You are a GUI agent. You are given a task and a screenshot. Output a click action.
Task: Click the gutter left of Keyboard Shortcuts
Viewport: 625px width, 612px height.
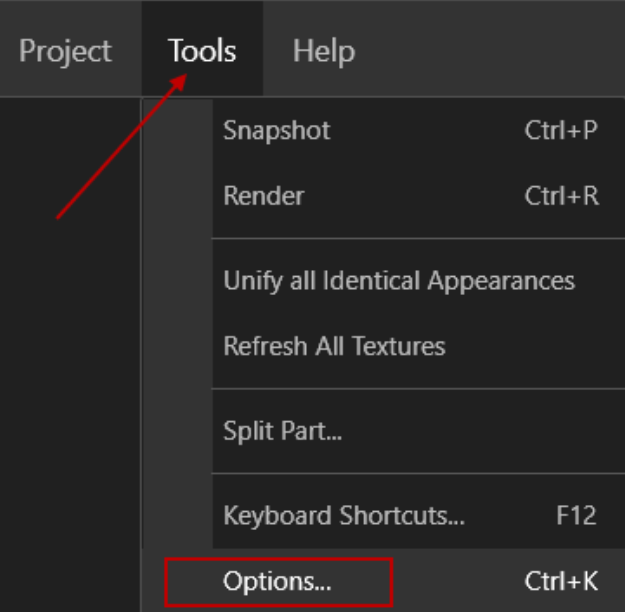178,517
